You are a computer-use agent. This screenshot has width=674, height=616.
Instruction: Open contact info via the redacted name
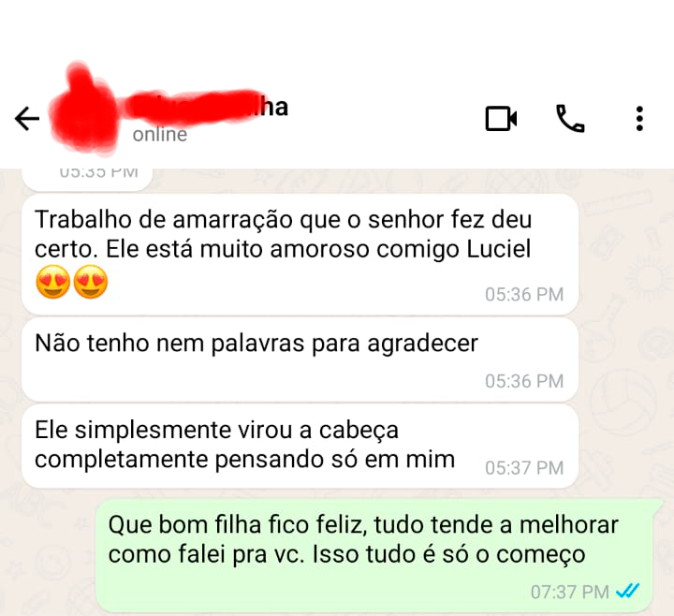pos(206,108)
